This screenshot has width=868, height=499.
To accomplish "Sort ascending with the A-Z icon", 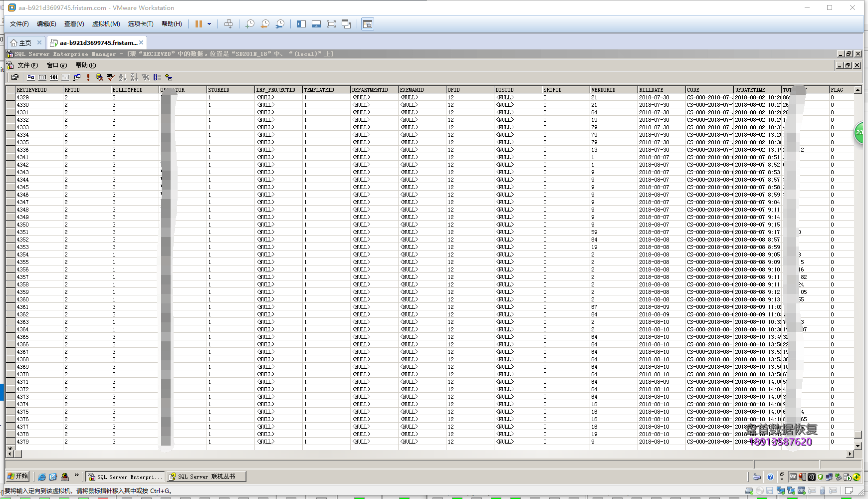I will tap(123, 77).
